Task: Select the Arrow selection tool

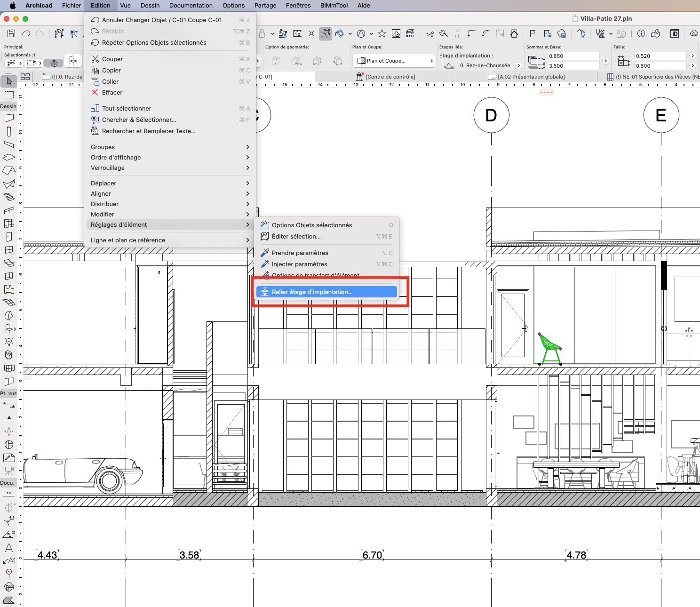Action: (x=9, y=81)
